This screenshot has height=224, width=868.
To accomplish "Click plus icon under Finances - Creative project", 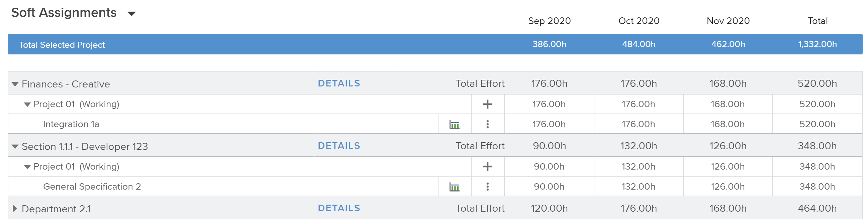I will coord(487,104).
